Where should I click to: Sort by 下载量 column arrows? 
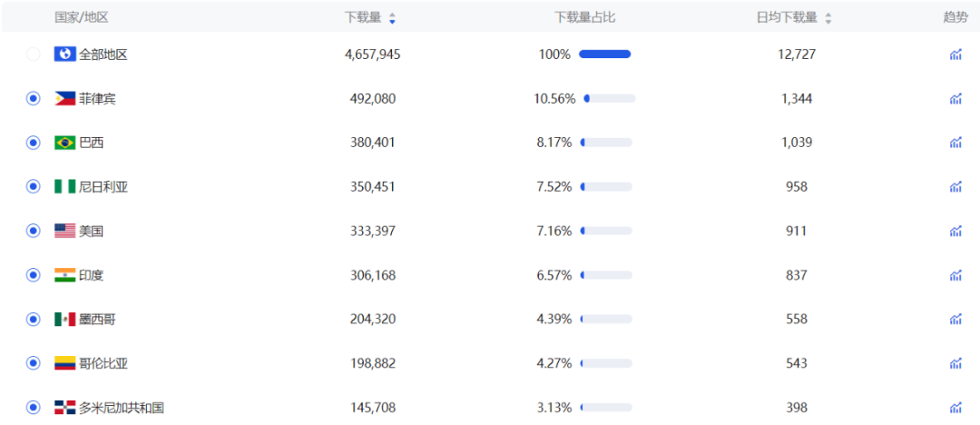(x=392, y=18)
